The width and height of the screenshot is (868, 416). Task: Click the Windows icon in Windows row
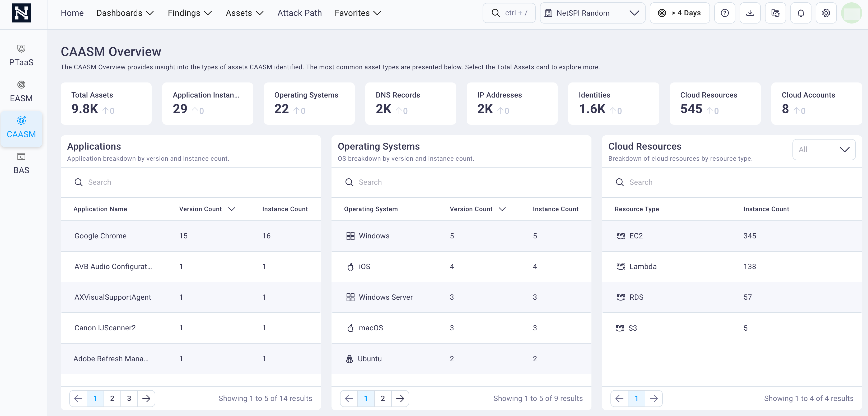[x=351, y=236]
